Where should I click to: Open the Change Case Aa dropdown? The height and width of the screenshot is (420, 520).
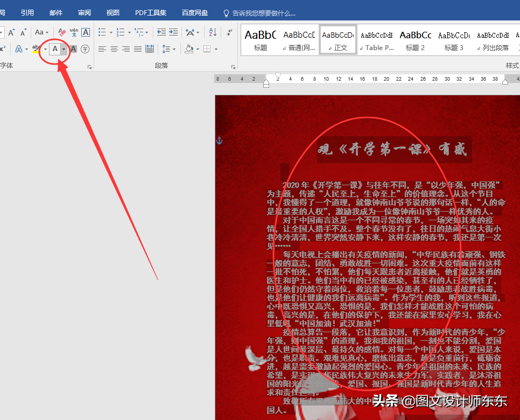41,32
